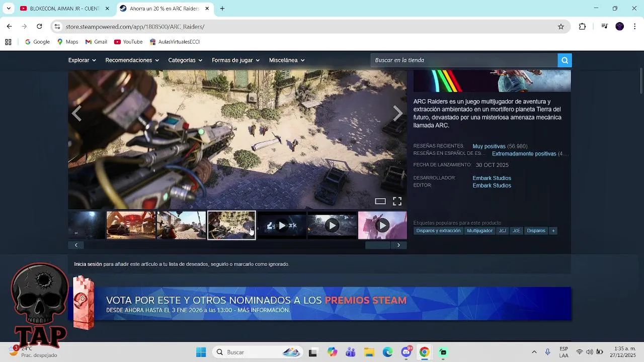Go forward in browser history
Image resolution: width=644 pixels, height=362 pixels.
point(24,27)
